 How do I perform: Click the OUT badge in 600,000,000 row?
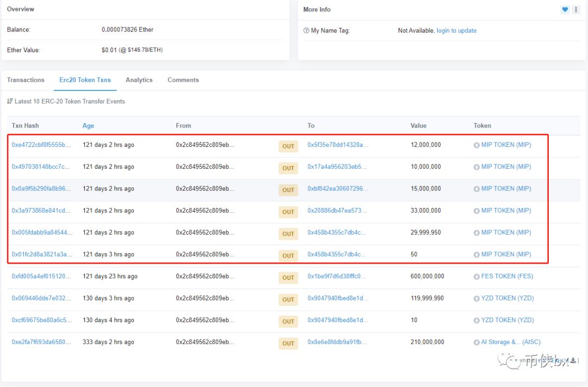(288, 278)
